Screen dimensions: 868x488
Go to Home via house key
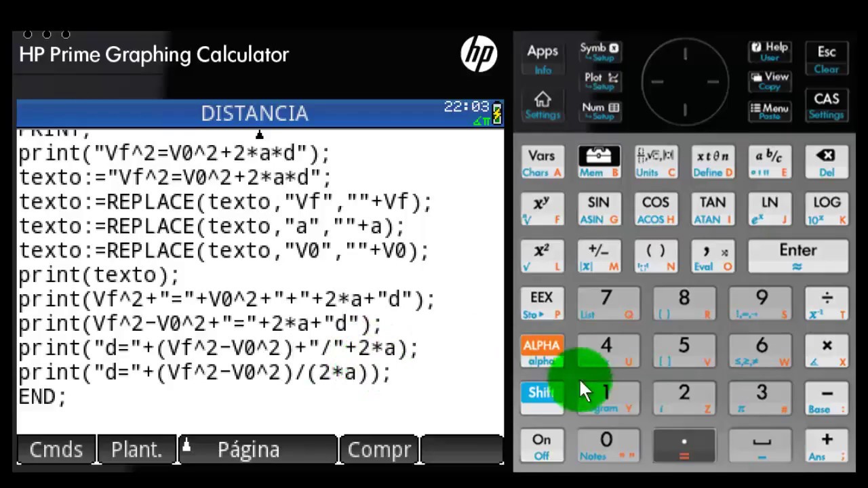542,106
